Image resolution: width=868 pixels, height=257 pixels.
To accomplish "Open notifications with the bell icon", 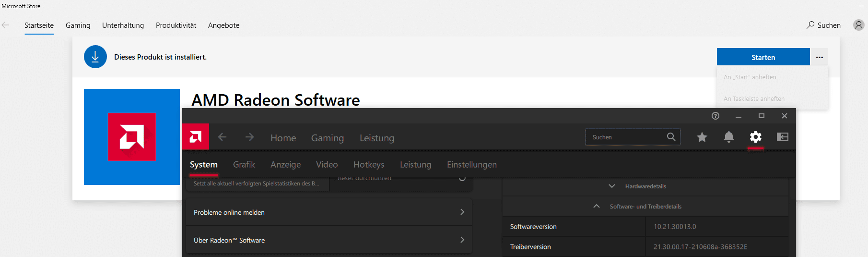I will (728, 137).
